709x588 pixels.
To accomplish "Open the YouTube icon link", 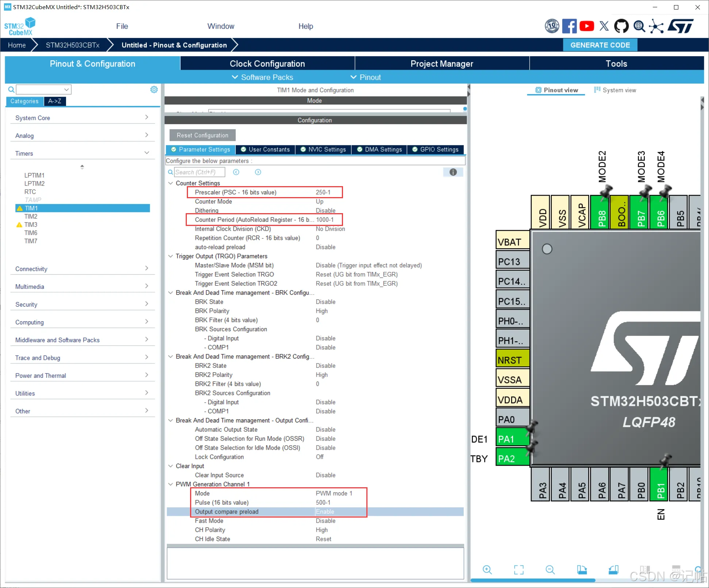I will [587, 26].
